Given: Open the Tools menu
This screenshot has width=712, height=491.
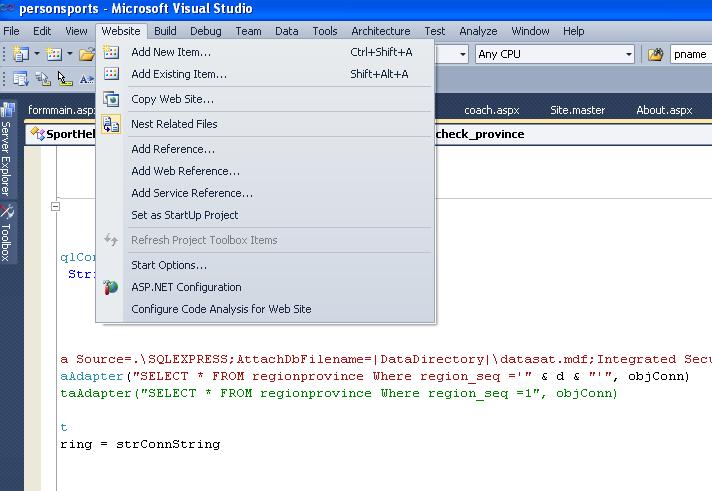Looking at the screenshot, I should pyautogui.click(x=325, y=31).
